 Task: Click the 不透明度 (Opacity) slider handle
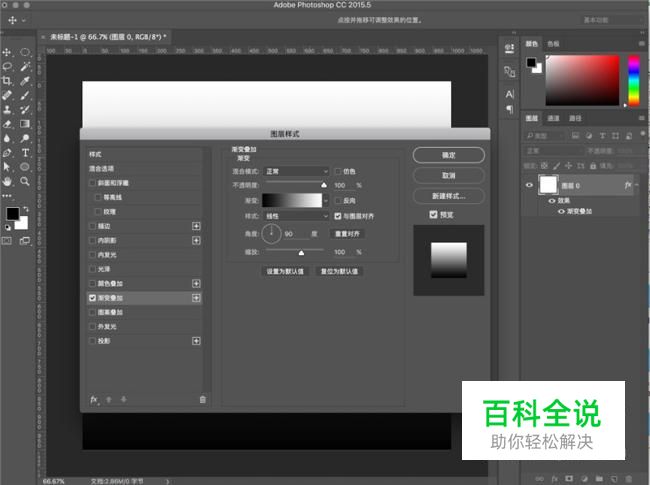324,185
